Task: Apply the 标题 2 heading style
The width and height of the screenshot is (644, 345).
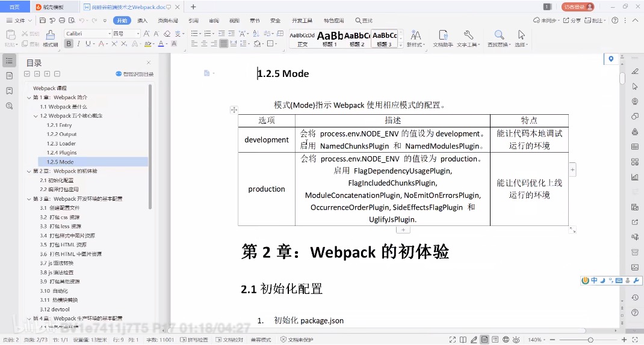Action: pyautogui.click(x=357, y=39)
